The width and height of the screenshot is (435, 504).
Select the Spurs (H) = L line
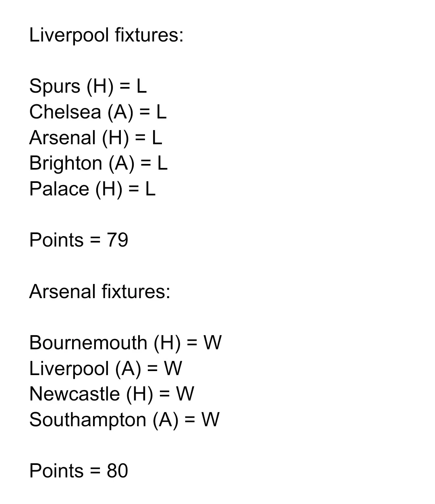(x=88, y=86)
